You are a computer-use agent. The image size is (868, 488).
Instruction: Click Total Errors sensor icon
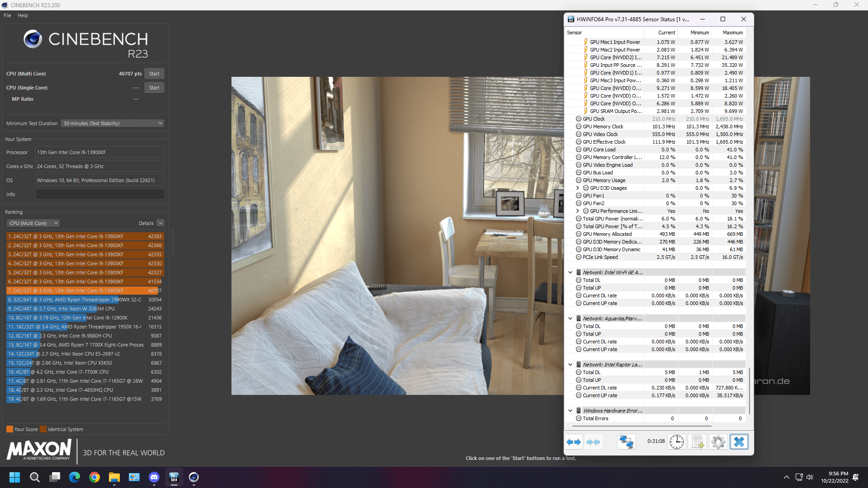pyautogui.click(x=578, y=418)
